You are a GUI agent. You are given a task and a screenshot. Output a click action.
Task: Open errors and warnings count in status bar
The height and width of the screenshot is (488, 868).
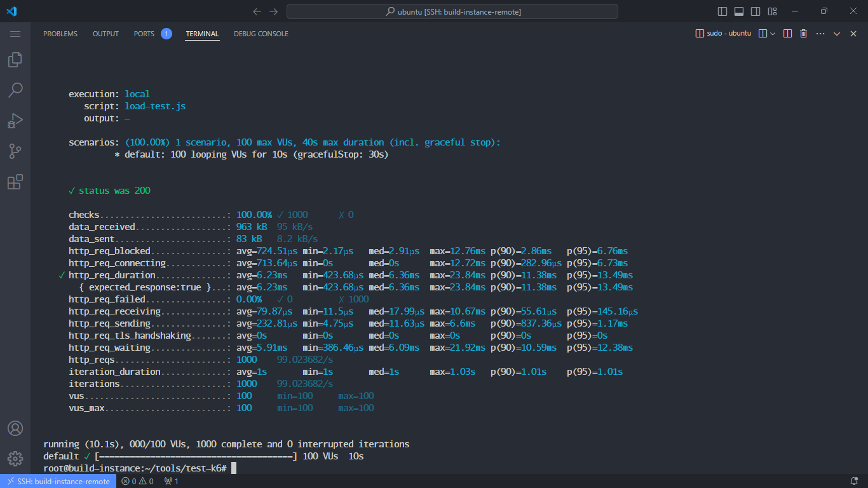[137, 481]
